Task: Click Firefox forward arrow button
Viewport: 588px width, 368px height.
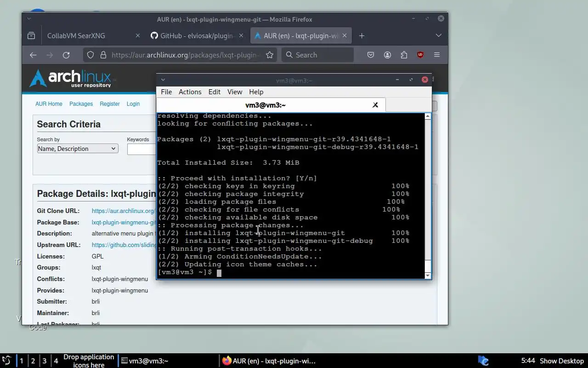Action: [50, 55]
